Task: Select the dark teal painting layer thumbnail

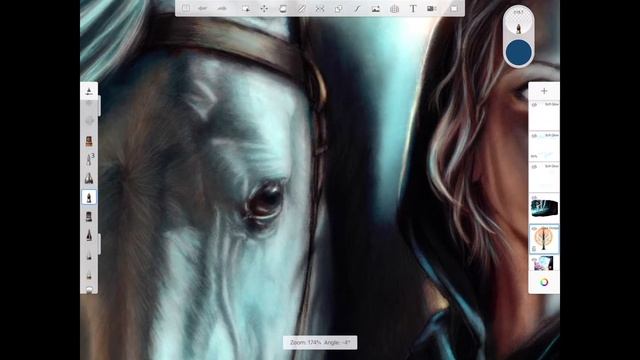Action: coord(544,208)
